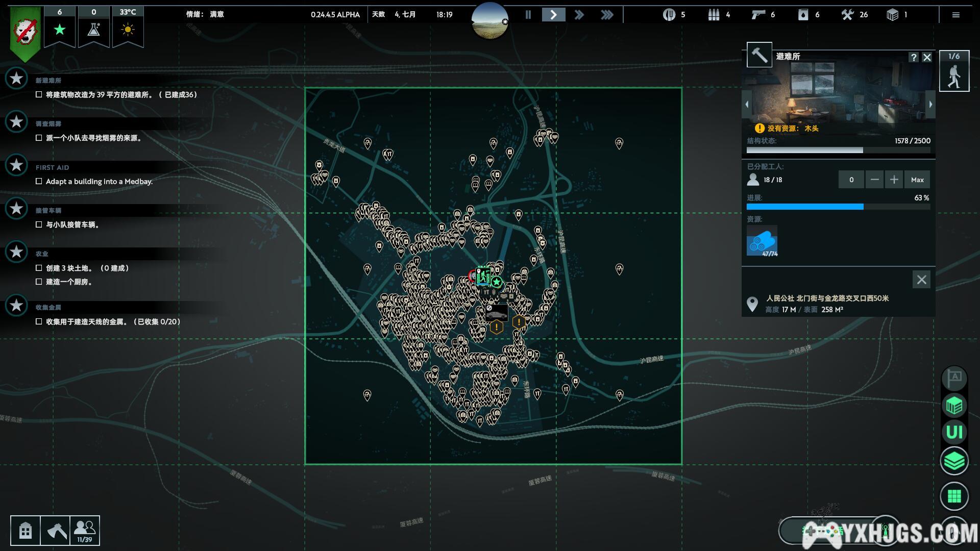This screenshot has height=551, width=980.
Task: Open the hamburger main menu
Action: click(956, 15)
